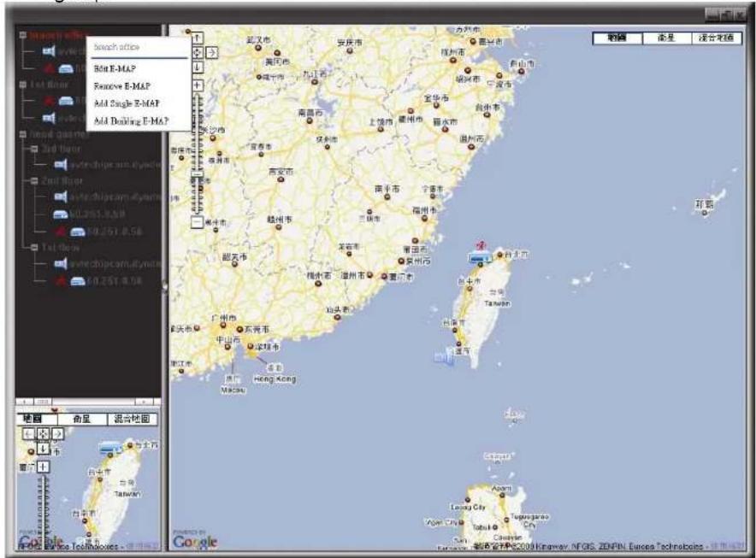This screenshot has width=756, height=558.
Task: Click the main map zoom slider handle
Action: point(198,174)
